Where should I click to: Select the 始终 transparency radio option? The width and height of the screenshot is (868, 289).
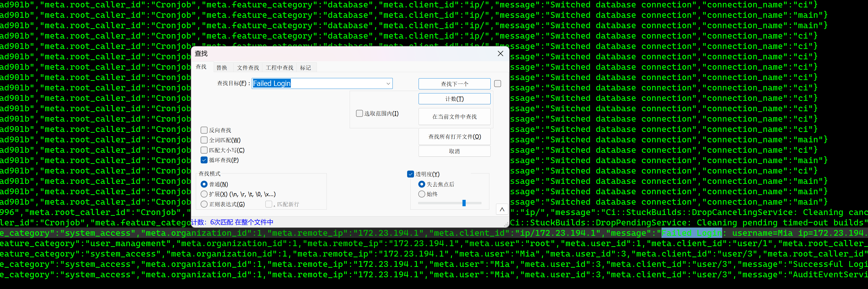tap(421, 194)
